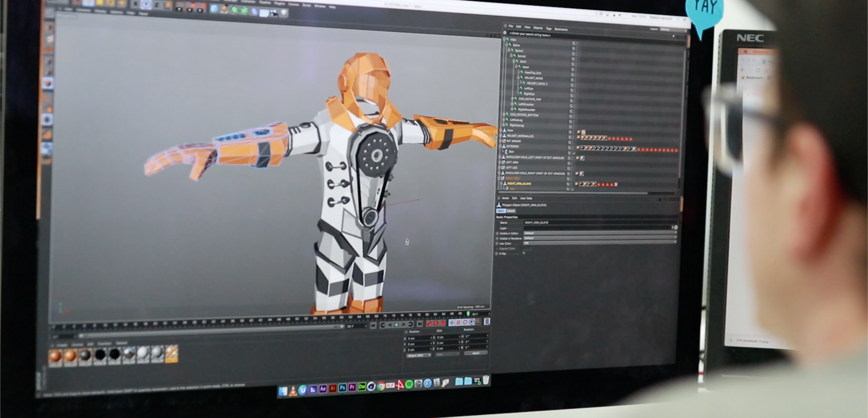Click the red Record Active Objects button
This screenshot has height=418, width=868.
coord(429,323)
